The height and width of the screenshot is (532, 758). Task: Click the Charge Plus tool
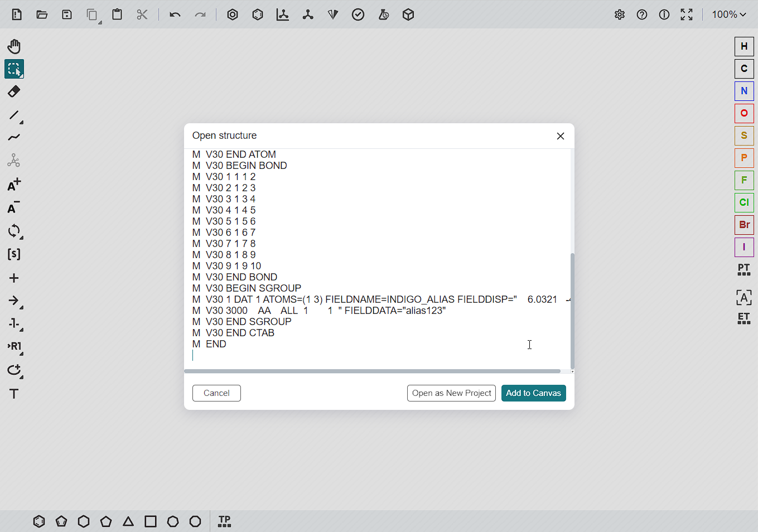coord(14,185)
